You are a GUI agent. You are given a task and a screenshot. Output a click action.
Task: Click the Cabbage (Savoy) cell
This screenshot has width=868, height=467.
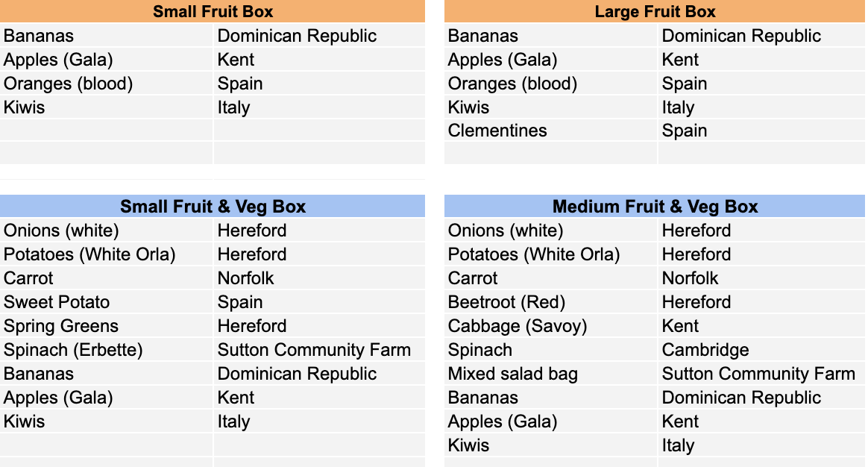coord(550,326)
